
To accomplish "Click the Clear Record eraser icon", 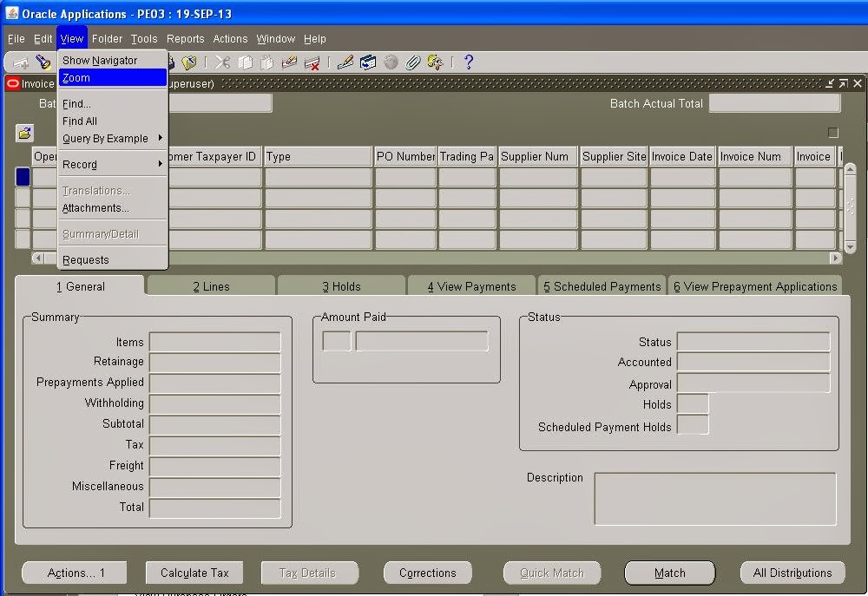I will [x=289, y=62].
